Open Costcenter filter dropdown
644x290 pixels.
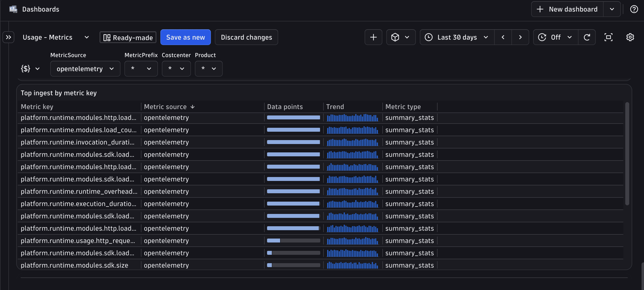click(x=176, y=69)
